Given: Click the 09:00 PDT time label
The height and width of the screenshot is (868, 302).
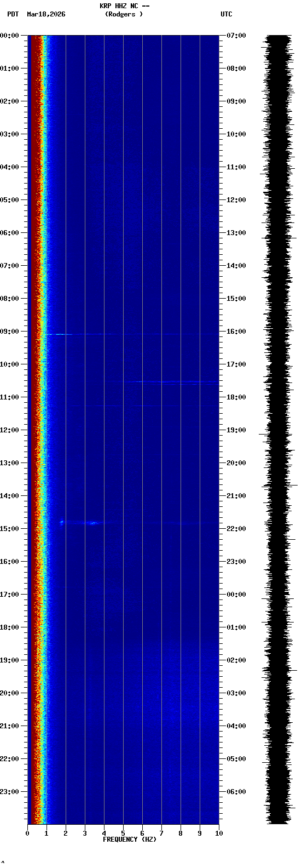Looking at the screenshot, I should (9, 332).
